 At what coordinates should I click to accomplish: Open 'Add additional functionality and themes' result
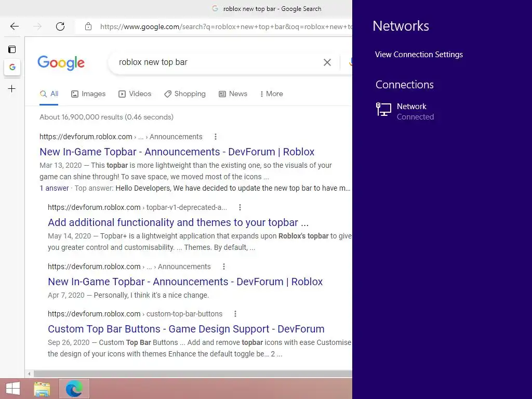(x=178, y=222)
